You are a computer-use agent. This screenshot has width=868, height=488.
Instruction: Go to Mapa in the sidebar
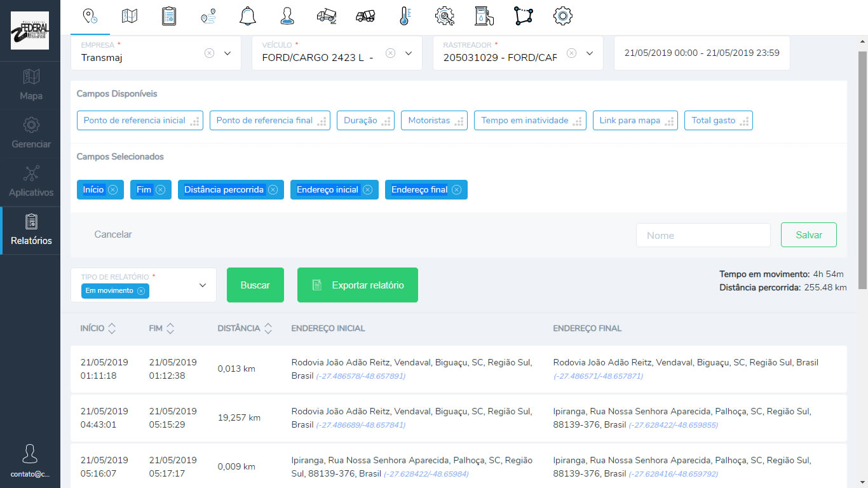31,85
